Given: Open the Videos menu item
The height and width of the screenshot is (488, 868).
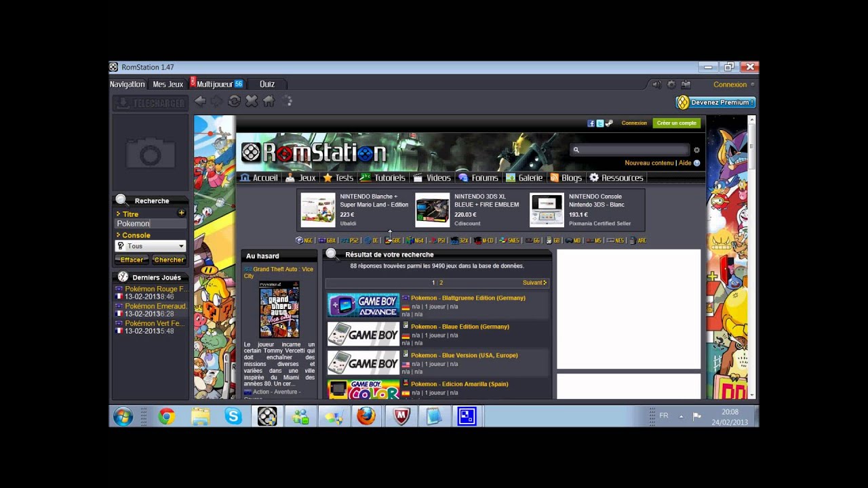Looking at the screenshot, I should click(432, 178).
